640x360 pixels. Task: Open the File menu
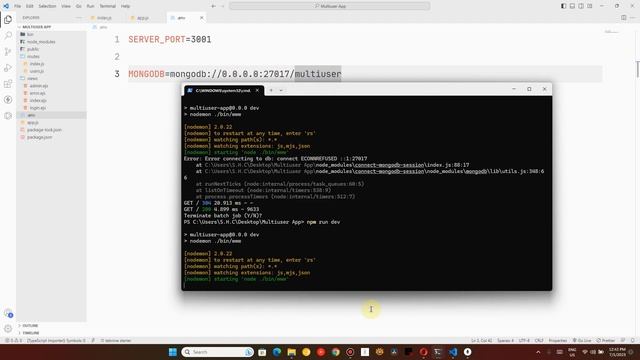pyautogui.click(x=18, y=6)
